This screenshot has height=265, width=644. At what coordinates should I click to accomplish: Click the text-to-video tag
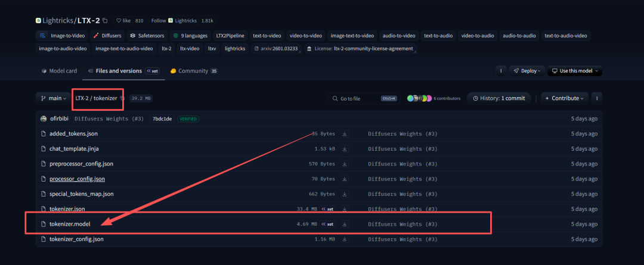[267, 36]
